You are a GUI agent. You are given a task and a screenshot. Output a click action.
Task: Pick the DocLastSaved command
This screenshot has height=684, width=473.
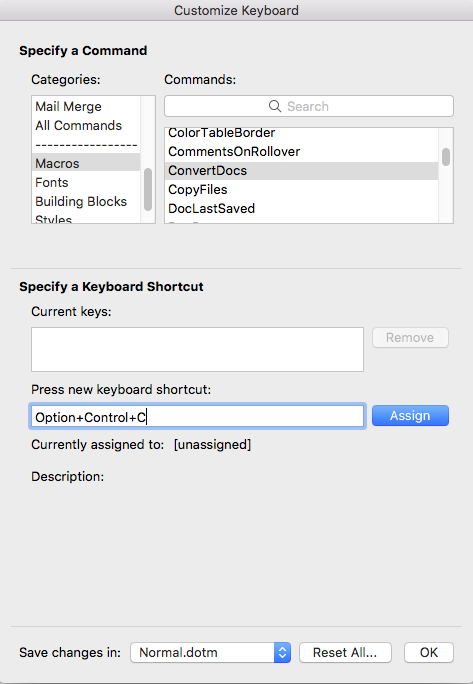(x=302, y=209)
